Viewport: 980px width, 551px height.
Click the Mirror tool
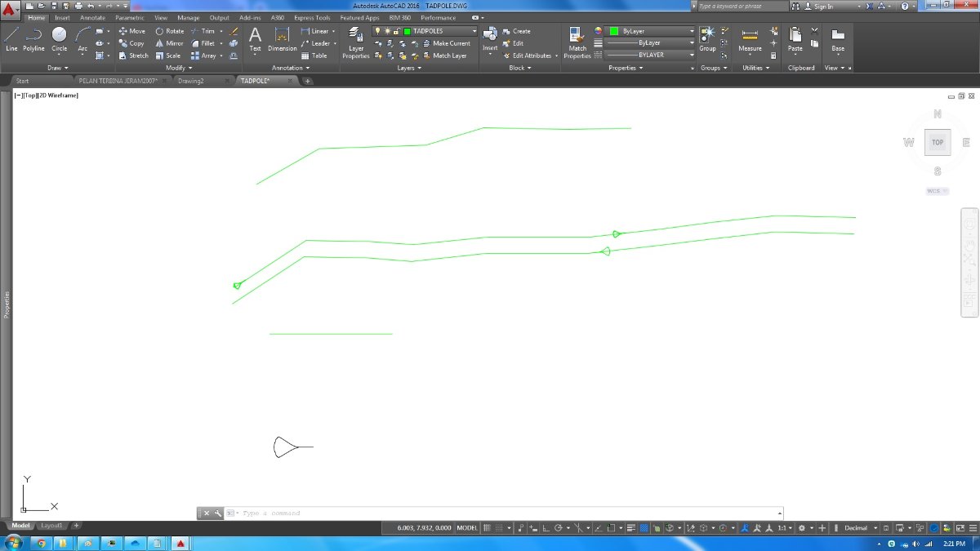pos(170,43)
